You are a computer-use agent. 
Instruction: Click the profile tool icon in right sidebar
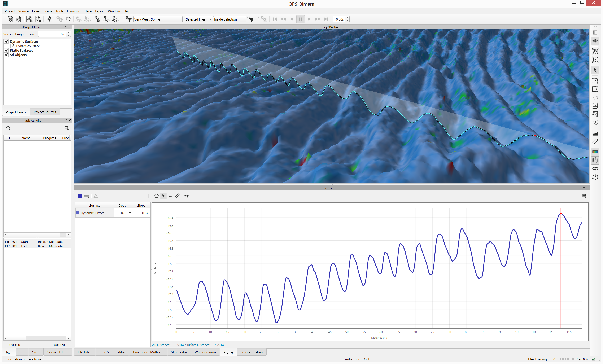595,133
